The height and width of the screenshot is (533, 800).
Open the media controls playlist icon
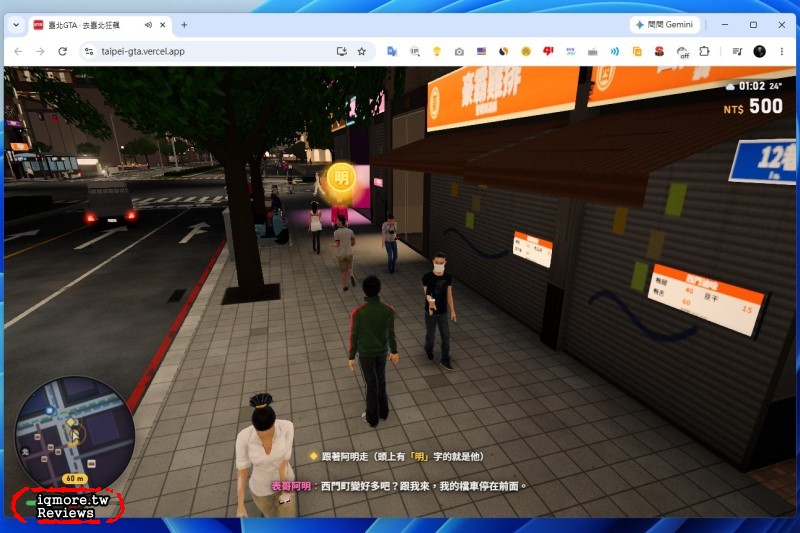[x=737, y=52]
